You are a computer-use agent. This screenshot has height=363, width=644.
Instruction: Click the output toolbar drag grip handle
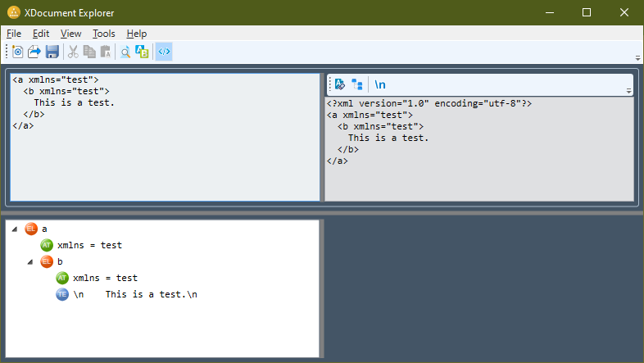click(x=330, y=84)
